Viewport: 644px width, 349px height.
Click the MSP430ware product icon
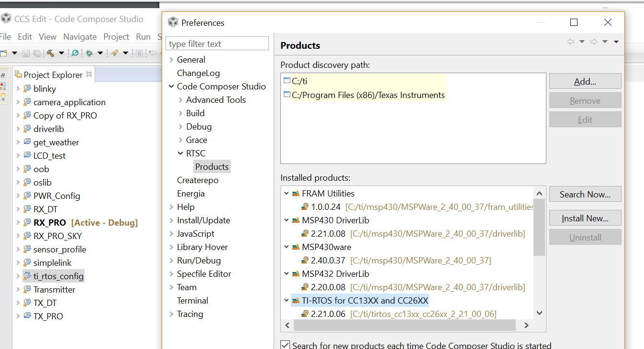click(x=296, y=247)
